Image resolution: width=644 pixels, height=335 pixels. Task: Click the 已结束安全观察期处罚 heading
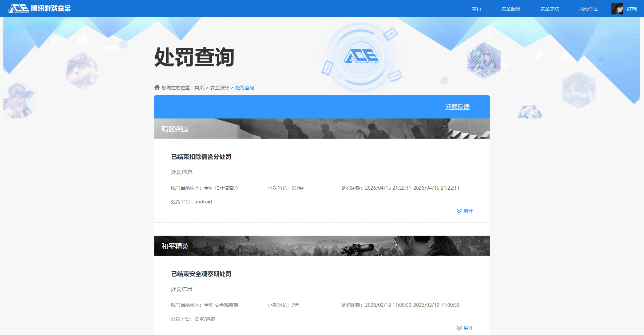(201, 274)
